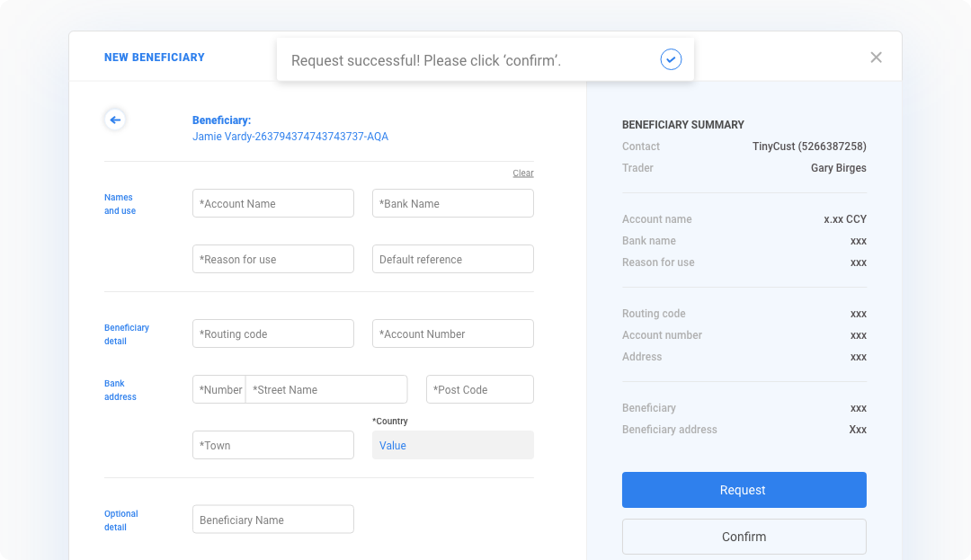971x560 pixels.
Task: Click the Town input field
Action: pos(273,445)
